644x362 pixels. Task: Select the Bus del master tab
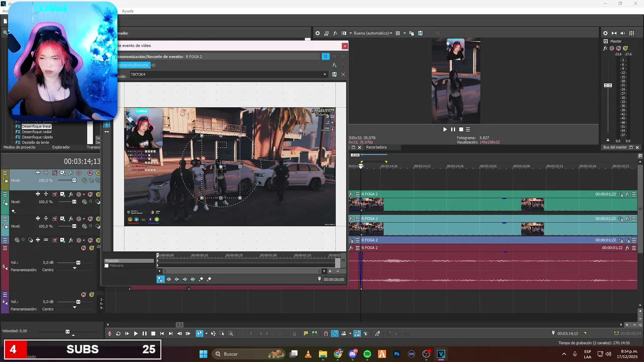click(615, 147)
